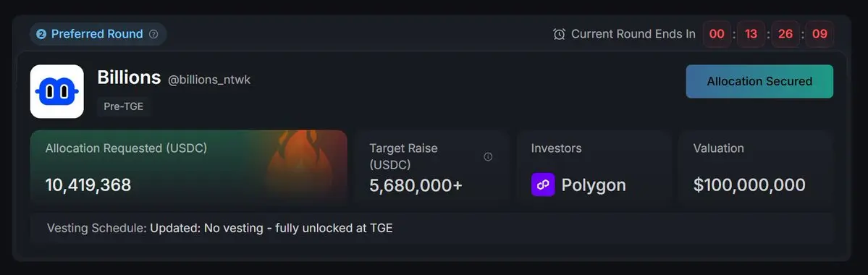Click the Billions robot logo icon
868x275 pixels.
[x=57, y=91]
